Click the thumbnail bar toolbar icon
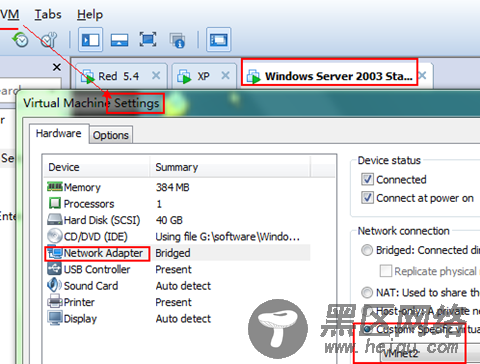 pyautogui.click(x=119, y=40)
